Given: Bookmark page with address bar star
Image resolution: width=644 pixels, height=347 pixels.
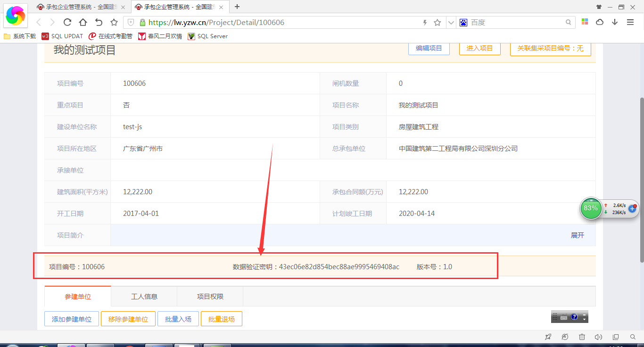Looking at the screenshot, I should 438,22.
